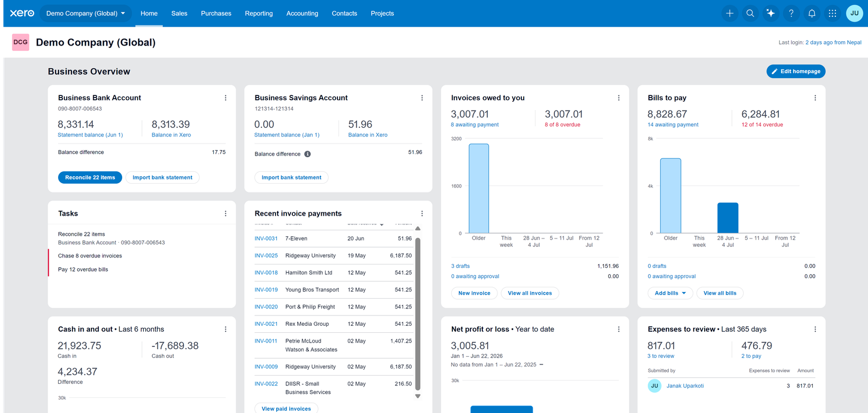
Task: Open the 8 awaiting payment invoices link
Action: pyautogui.click(x=475, y=125)
